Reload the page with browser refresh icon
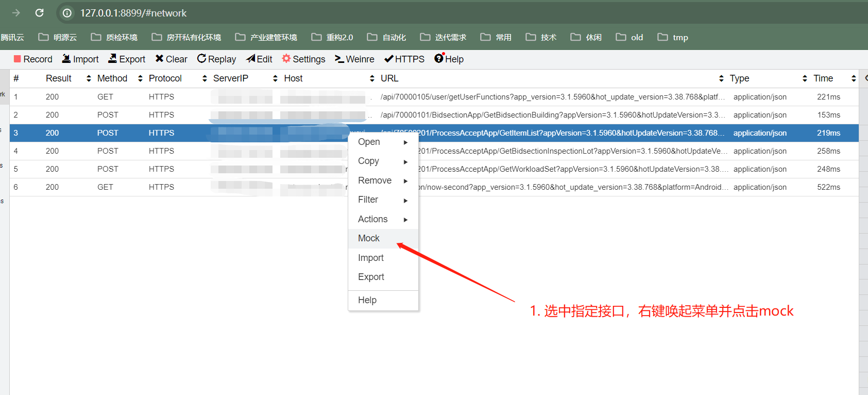868x395 pixels. pyautogui.click(x=39, y=13)
